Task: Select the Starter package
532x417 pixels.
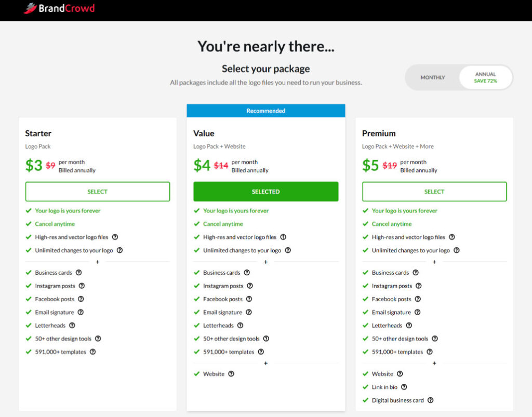Action: click(98, 191)
